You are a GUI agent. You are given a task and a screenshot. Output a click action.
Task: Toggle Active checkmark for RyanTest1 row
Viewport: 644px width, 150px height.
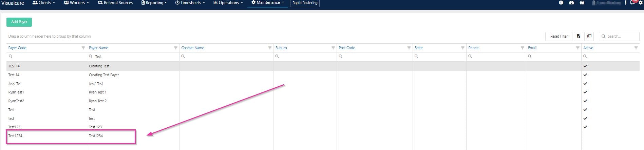(x=585, y=92)
